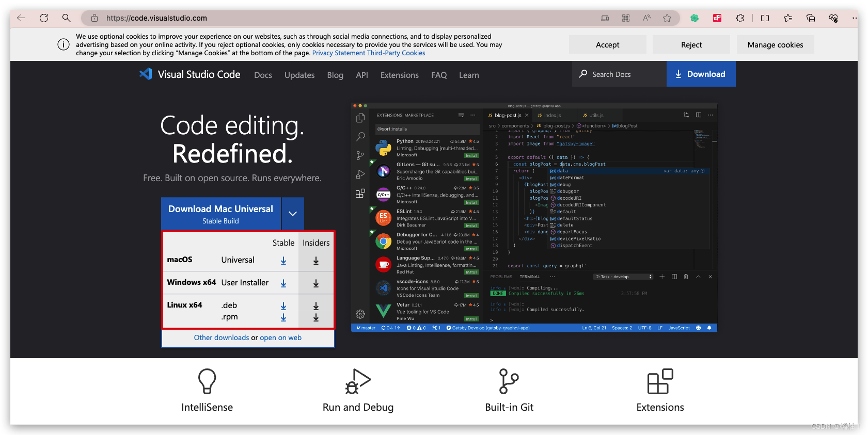Click the Visual Studio Code logo

tap(190, 74)
